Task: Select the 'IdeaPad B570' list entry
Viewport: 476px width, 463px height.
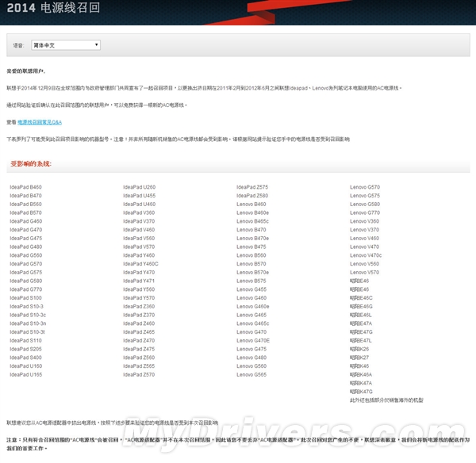Action: tap(26, 212)
